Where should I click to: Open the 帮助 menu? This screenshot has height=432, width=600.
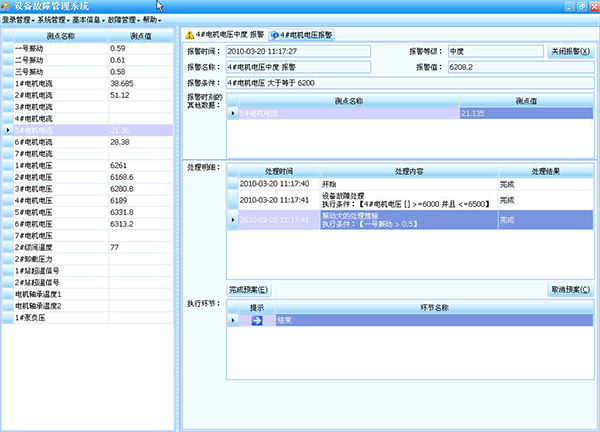(x=152, y=20)
